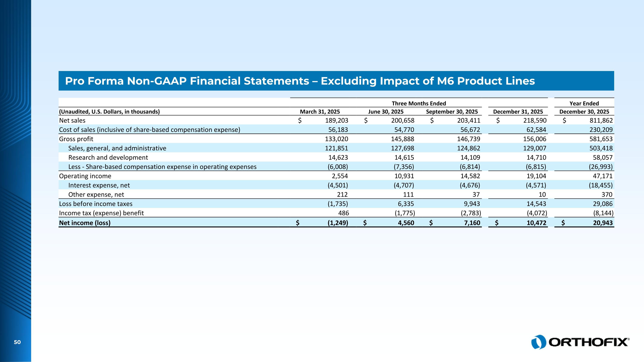Select the year-end net income 20,943
The height and width of the screenshot is (362, 644).
click(x=603, y=223)
